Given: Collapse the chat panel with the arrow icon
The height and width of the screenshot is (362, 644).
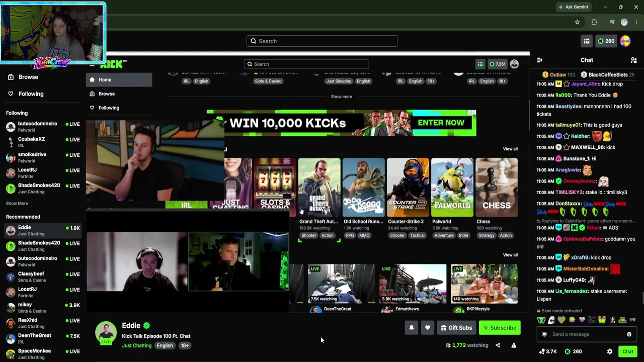Looking at the screenshot, I should 540,60.
